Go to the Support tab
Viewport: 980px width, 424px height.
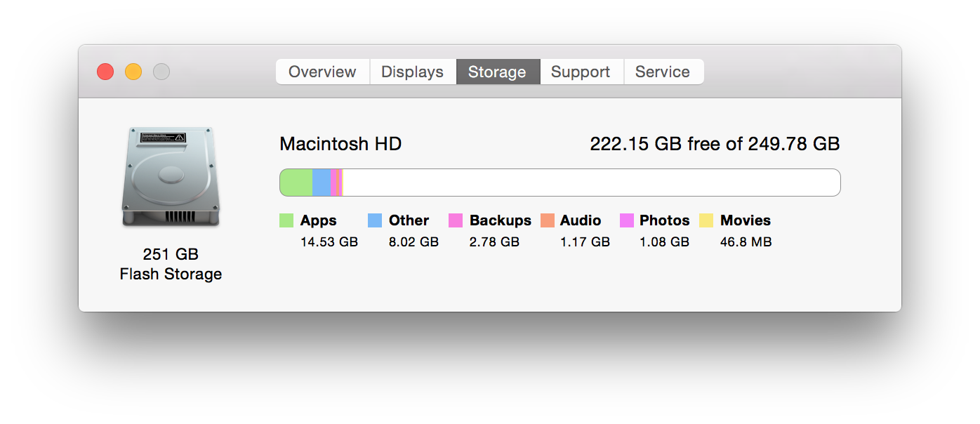click(581, 72)
